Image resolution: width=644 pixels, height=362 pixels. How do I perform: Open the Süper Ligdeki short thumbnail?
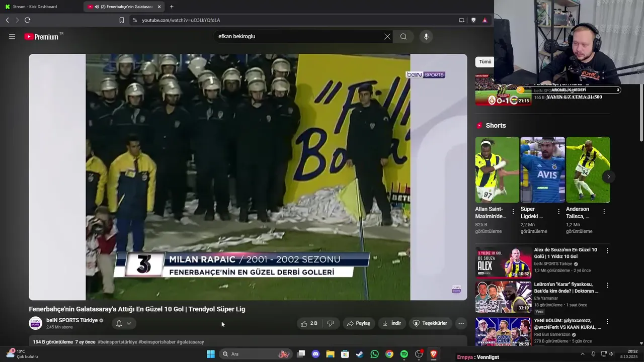tap(542, 170)
